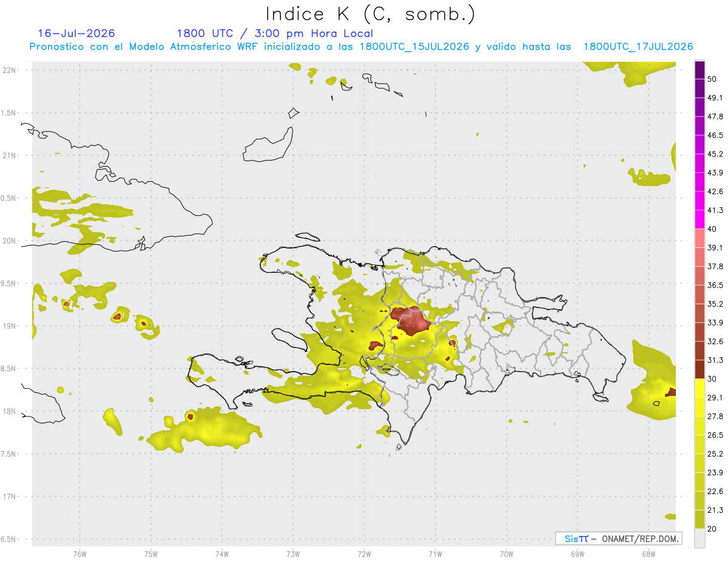This screenshot has width=728, height=562.
Task: Click the colorbar label "29.1"
Action: tap(715, 398)
